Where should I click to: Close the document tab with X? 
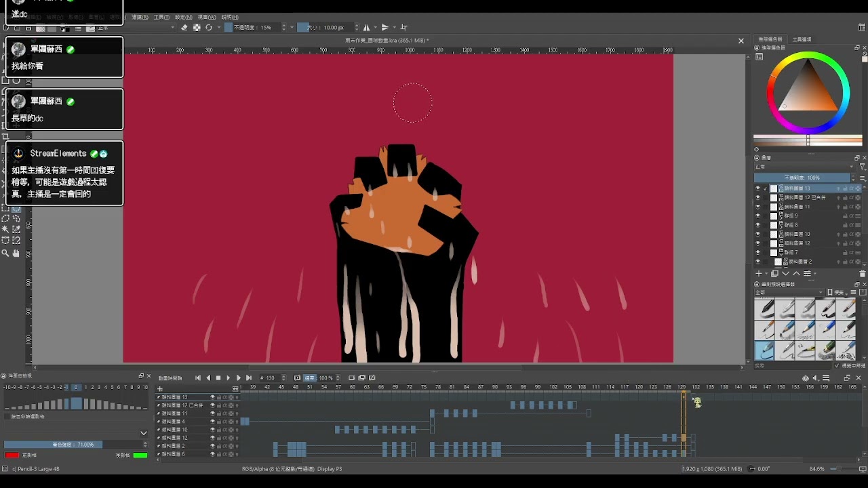pos(741,41)
